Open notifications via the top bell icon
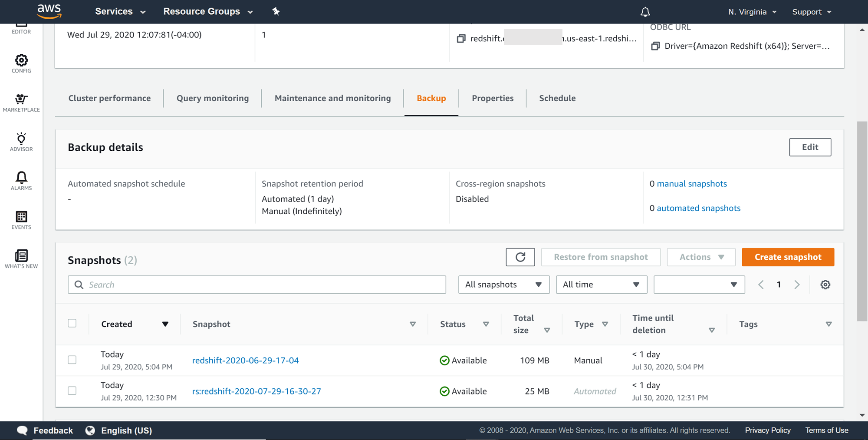This screenshot has height=440, width=868. click(x=645, y=12)
